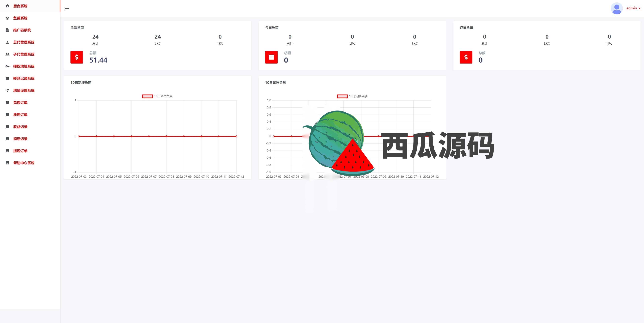
Task: Click the group icon beside 子代管理系统
Action: tap(8, 54)
